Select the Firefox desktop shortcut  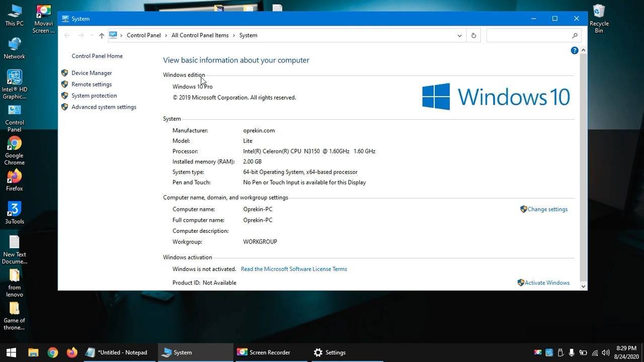(14, 180)
